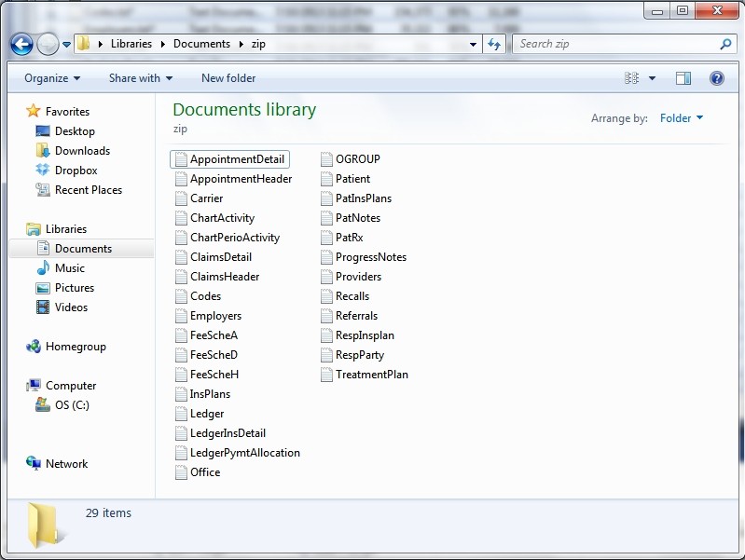Click the Ledger file icon

pyautogui.click(x=181, y=414)
